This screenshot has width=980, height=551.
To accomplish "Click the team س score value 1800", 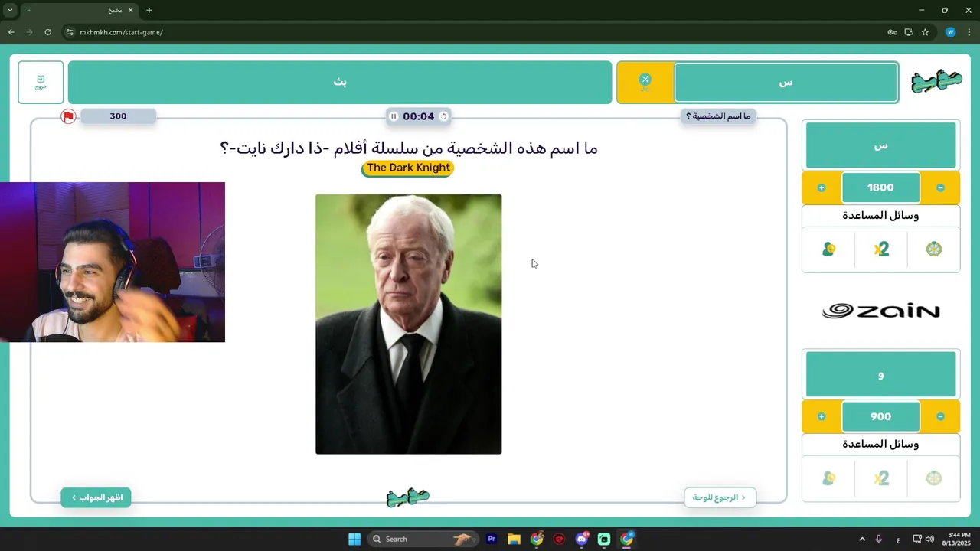I will coord(880,187).
